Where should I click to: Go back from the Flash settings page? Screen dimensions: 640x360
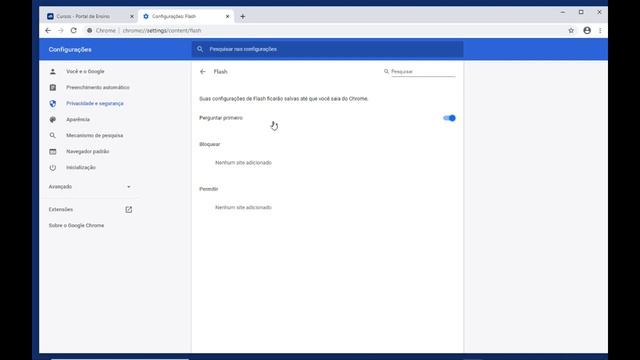pyautogui.click(x=203, y=72)
